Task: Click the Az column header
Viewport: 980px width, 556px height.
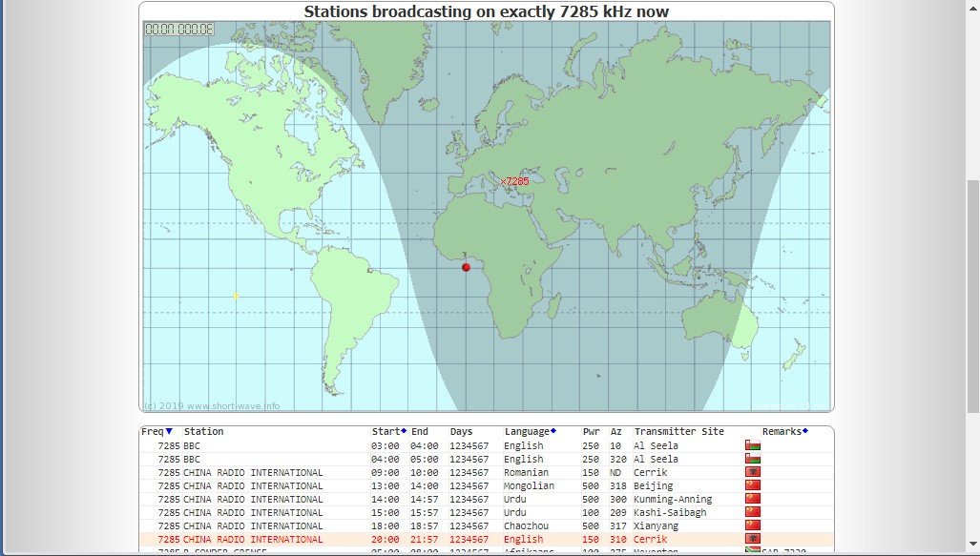Action: 616,432
